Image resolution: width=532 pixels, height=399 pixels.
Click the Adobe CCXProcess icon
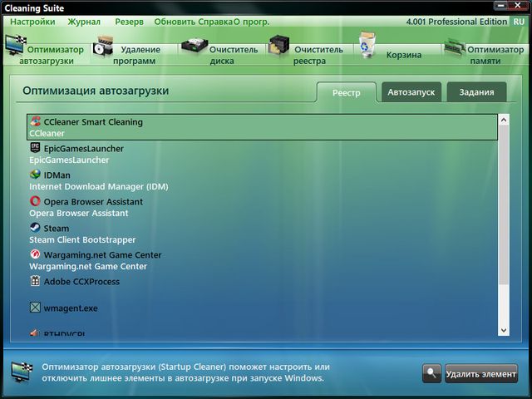pyautogui.click(x=35, y=281)
